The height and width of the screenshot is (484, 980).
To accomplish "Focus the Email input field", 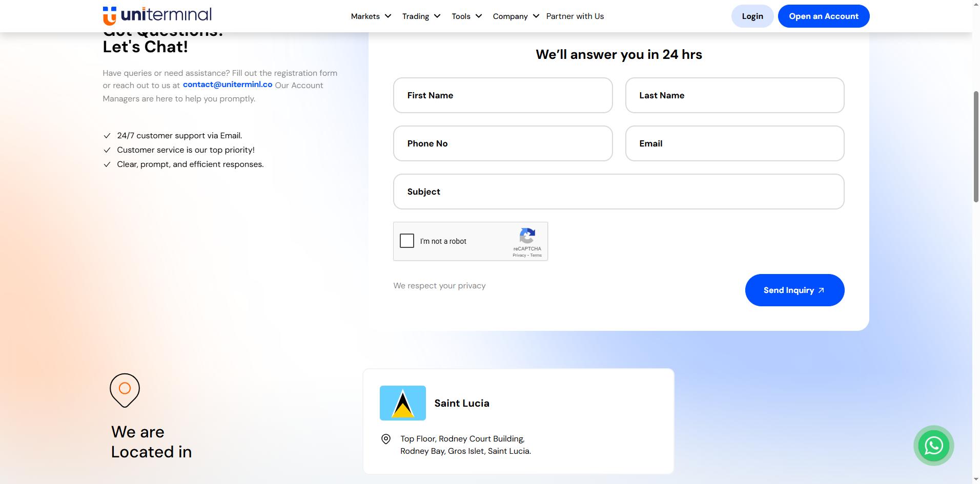I will [x=734, y=143].
